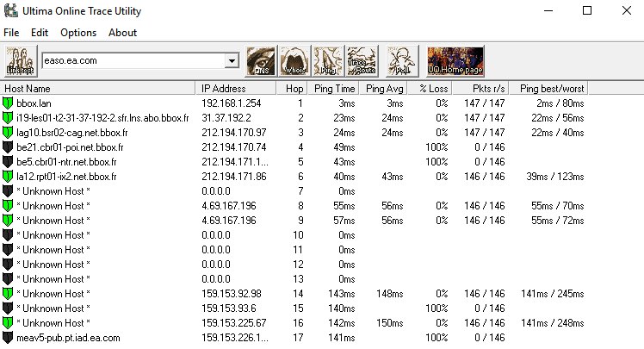Click shield icon of be5.cbr01-ntr.net.bbox.fr
The image size is (644, 349).
pos(8,161)
